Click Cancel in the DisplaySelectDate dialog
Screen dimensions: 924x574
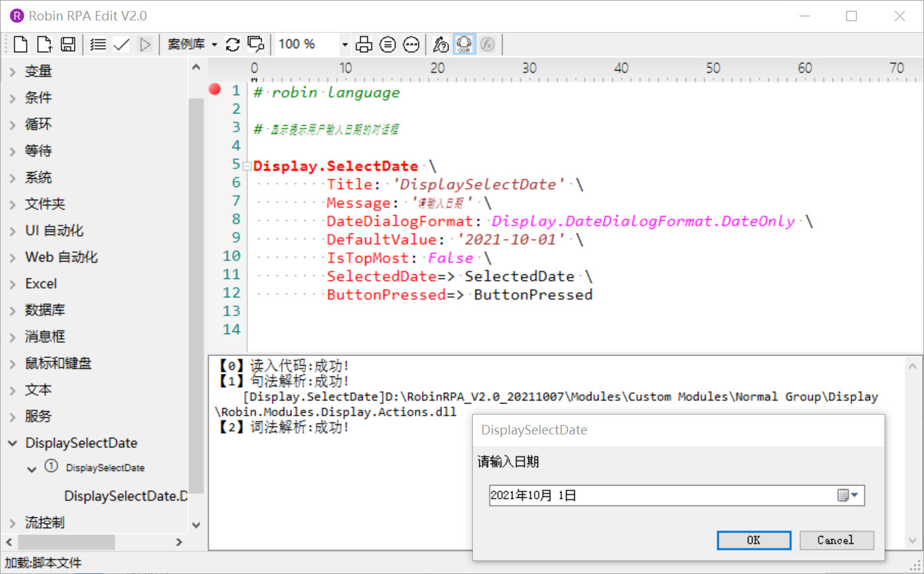(x=836, y=540)
